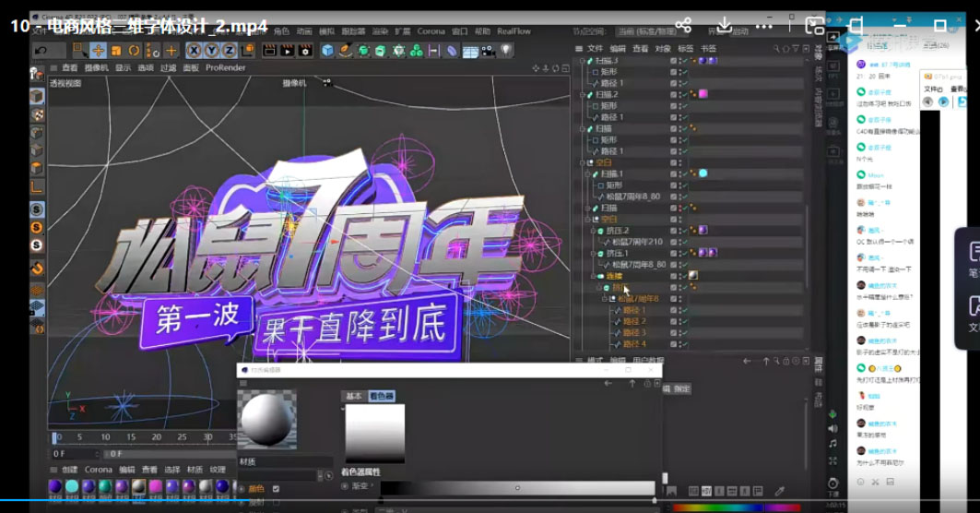
Task: Activate the Scale tool
Action: click(x=116, y=50)
